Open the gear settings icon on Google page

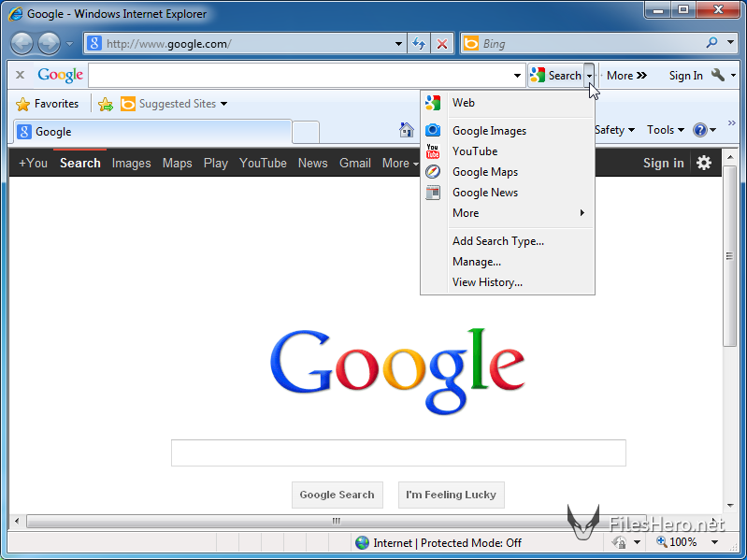pos(704,163)
